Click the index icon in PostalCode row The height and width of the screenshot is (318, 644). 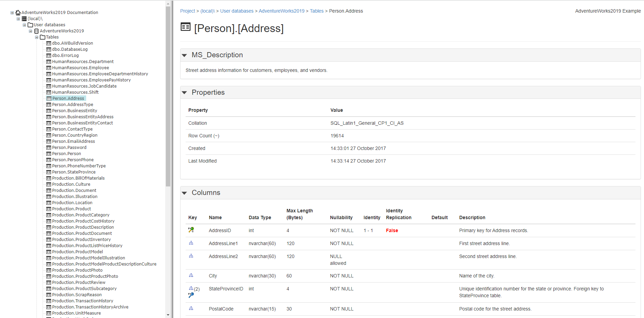[191, 308]
